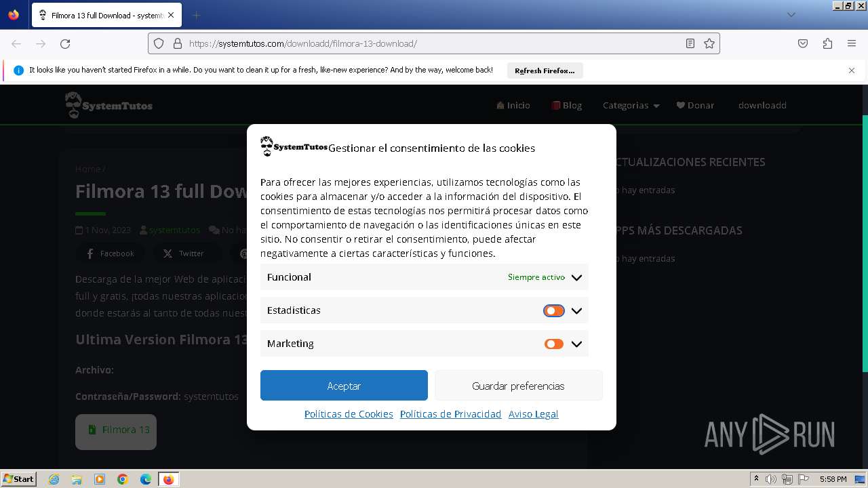
Task: View site info via padlock icon
Action: click(178, 43)
